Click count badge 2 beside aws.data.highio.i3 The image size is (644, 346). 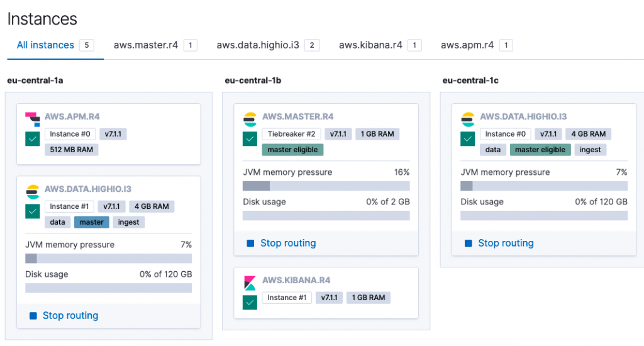312,45
